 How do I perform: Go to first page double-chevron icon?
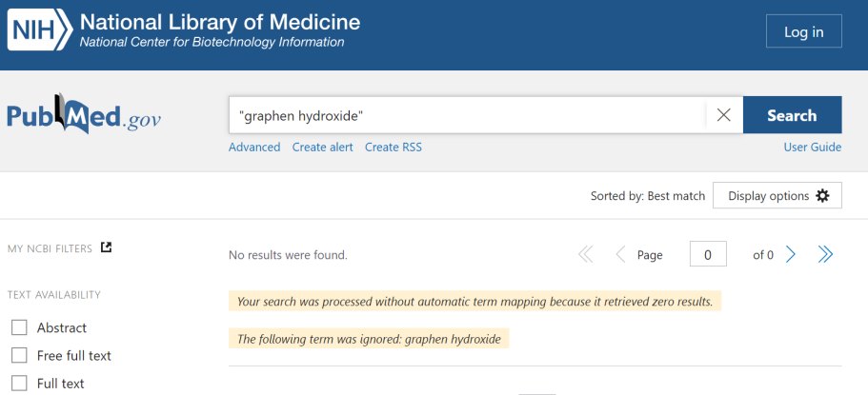(x=585, y=254)
